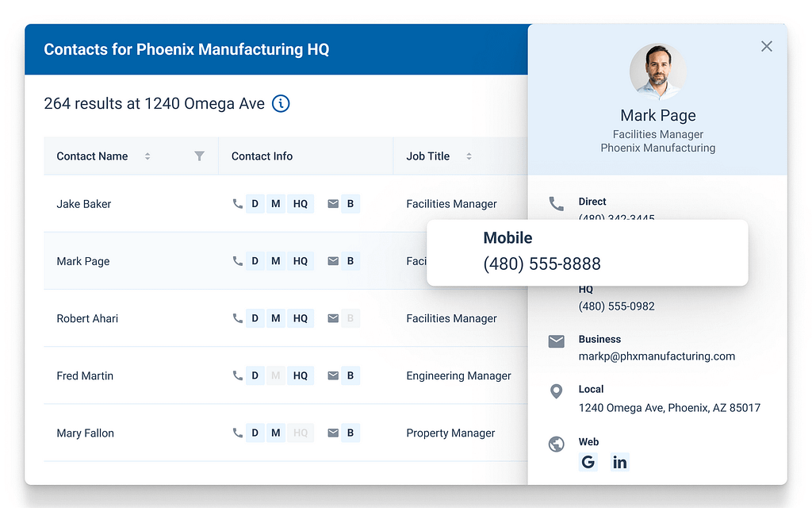812x508 pixels.
Task: Click the markp@phxmanufacturing.com email address
Action: pos(657,356)
